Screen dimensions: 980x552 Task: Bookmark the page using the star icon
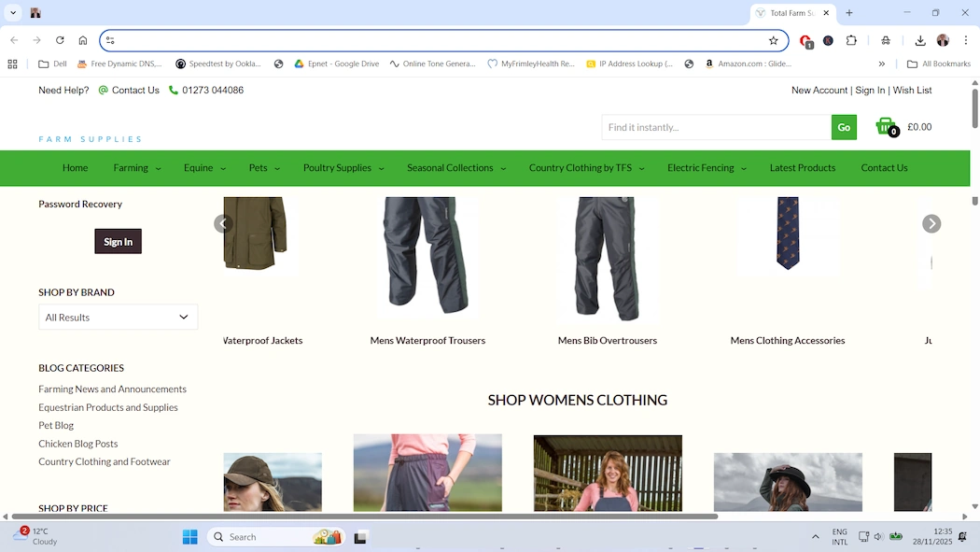click(x=774, y=40)
